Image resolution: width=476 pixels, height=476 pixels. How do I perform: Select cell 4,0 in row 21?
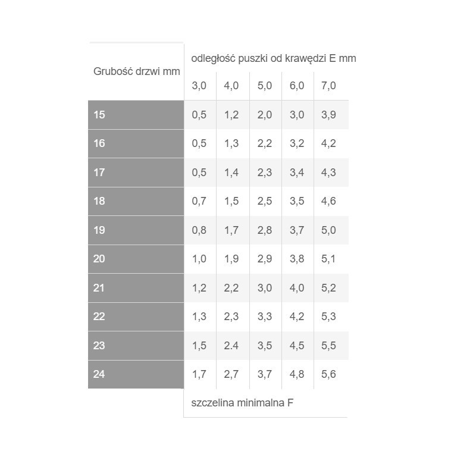tap(297, 288)
